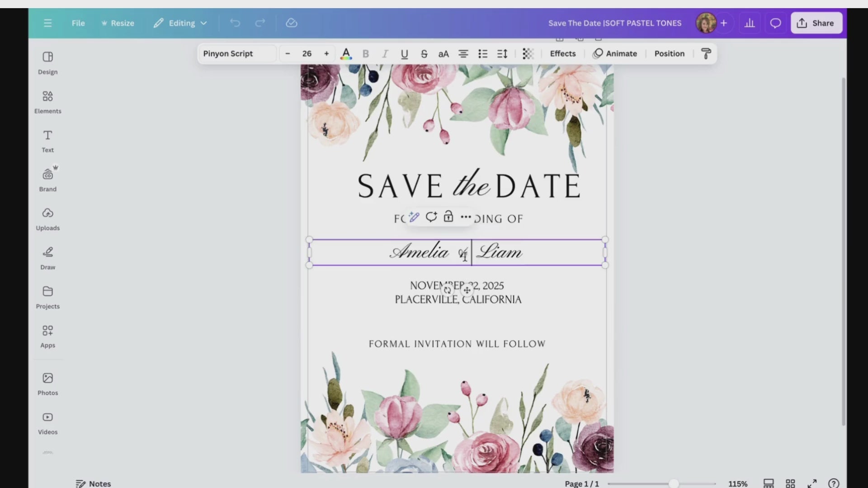Image resolution: width=868 pixels, height=488 pixels.
Task: Open the Effects tab
Action: tap(562, 54)
